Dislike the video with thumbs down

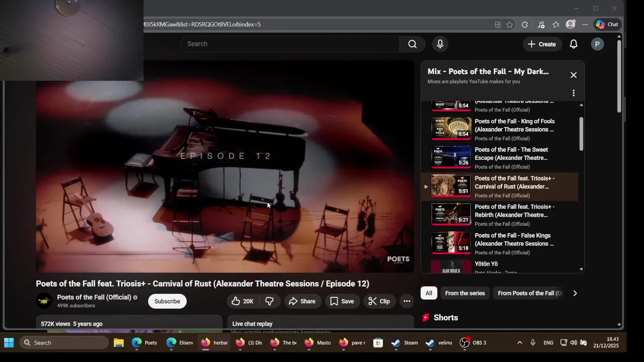coord(270,301)
